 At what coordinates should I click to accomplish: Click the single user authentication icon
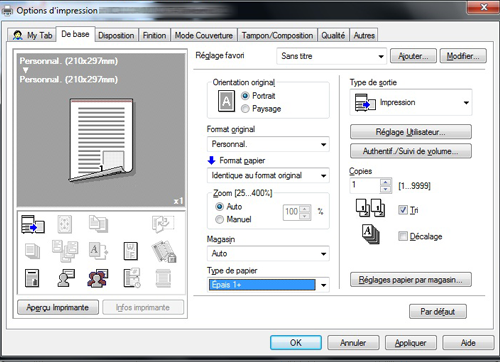[66, 278]
